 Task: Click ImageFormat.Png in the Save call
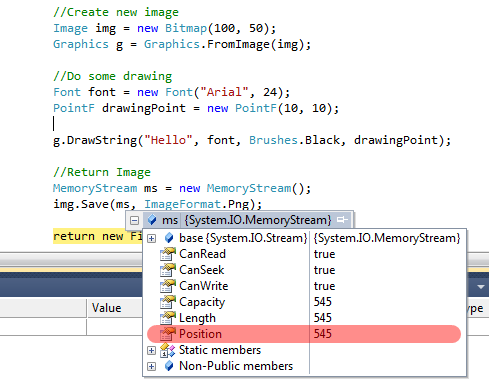(x=197, y=204)
